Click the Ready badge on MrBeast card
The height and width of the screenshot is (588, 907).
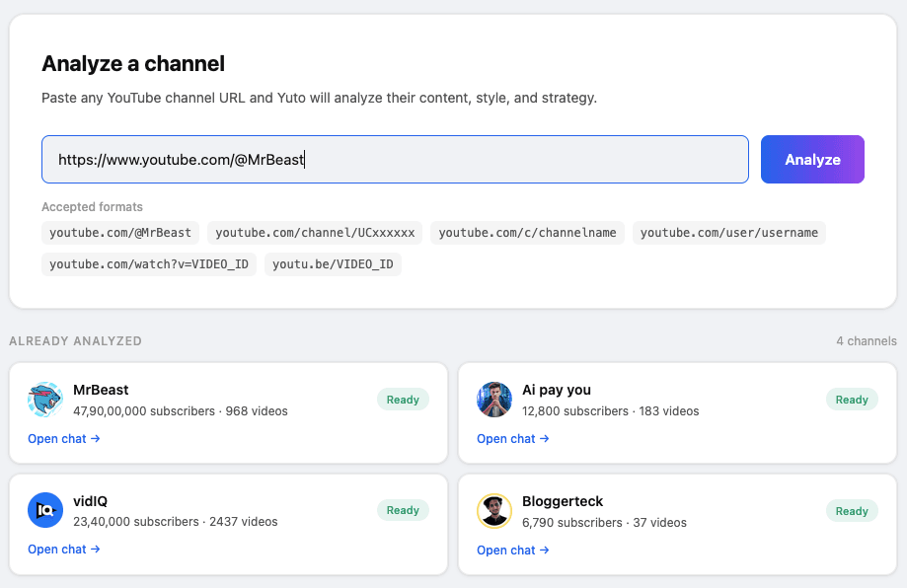click(403, 400)
